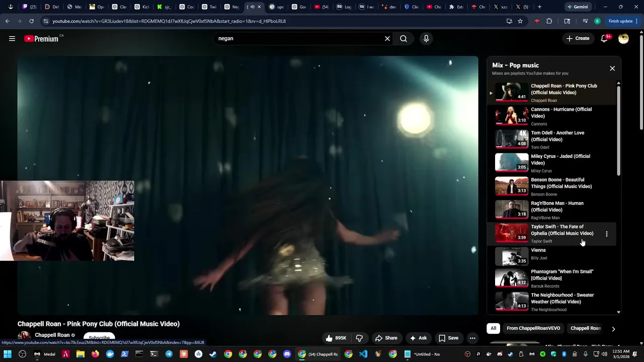Image resolution: width=644 pixels, height=362 pixels.
Task: Open Chrome profile 'B' avatar
Action: [x=597, y=21]
